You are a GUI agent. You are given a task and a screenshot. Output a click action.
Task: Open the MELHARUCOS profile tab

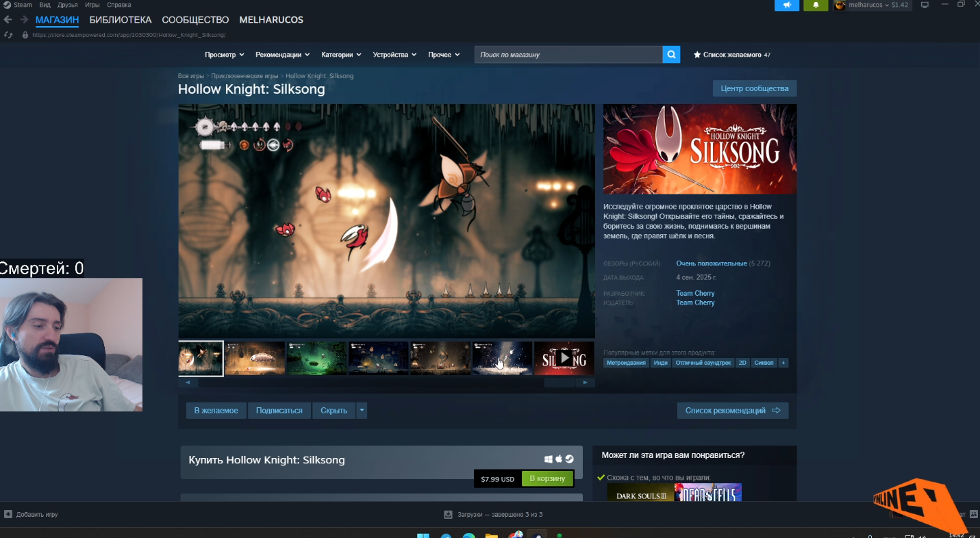tap(271, 20)
